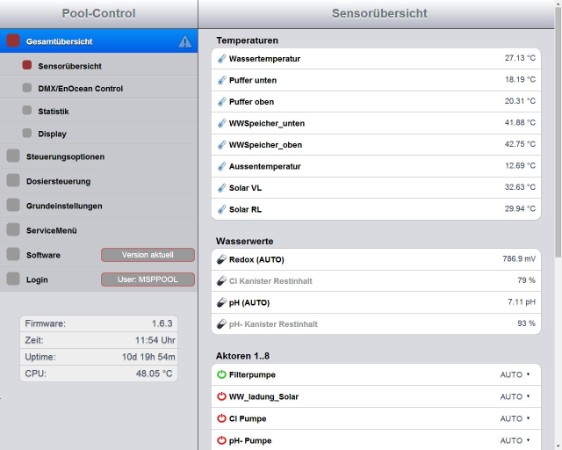Toggle the green Filterpumpe power icon

[x=222, y=375]
